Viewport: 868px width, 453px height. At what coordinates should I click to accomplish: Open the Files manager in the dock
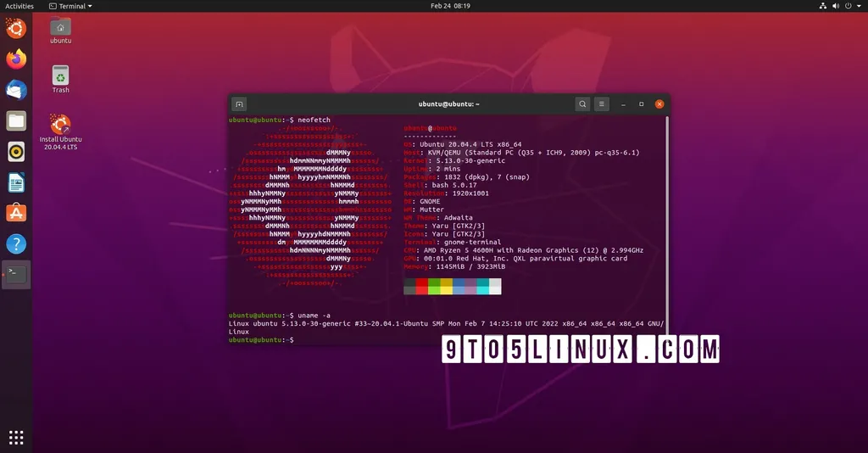click(x=16, y=120)
